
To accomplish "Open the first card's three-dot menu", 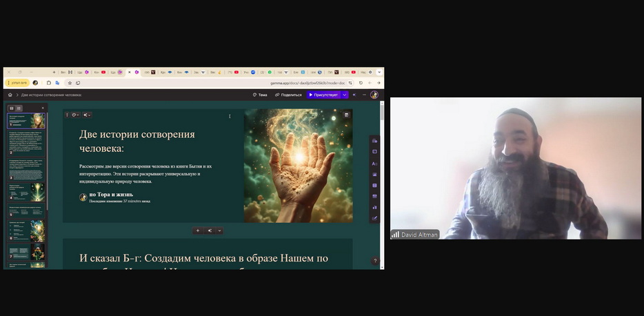I will pyautogui.click(x=67, y=115).
